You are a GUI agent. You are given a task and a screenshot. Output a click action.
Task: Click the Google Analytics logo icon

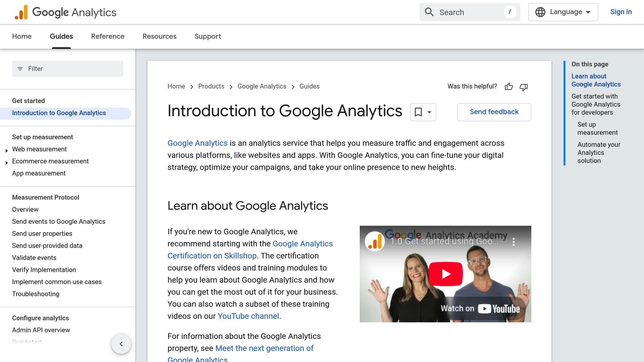tap(21, 12)
